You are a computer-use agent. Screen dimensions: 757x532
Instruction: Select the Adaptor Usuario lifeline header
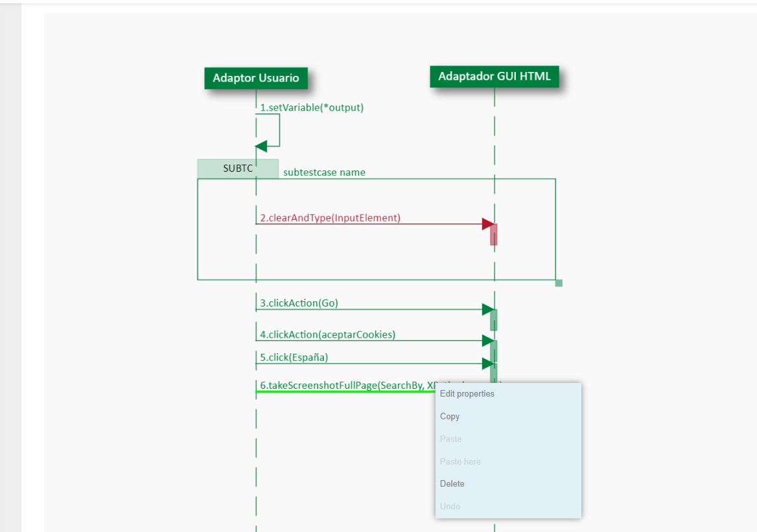click(x=256, y=78)
